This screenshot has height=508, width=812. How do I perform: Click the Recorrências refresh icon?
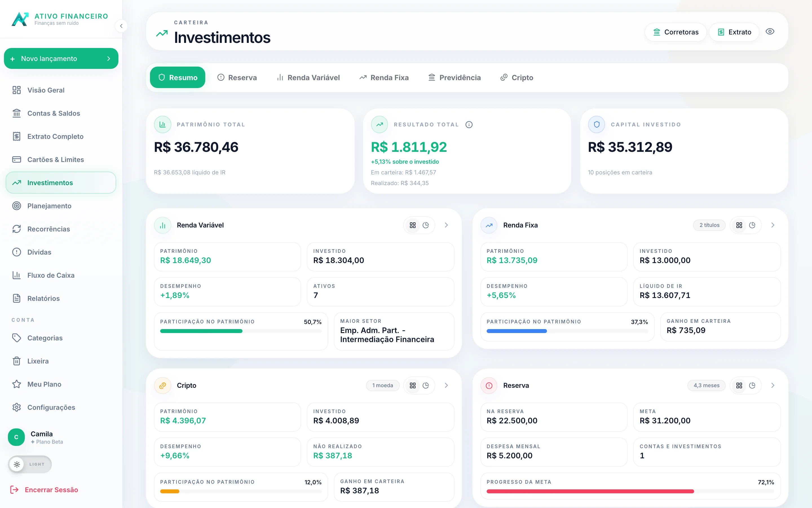pos(16,229)
